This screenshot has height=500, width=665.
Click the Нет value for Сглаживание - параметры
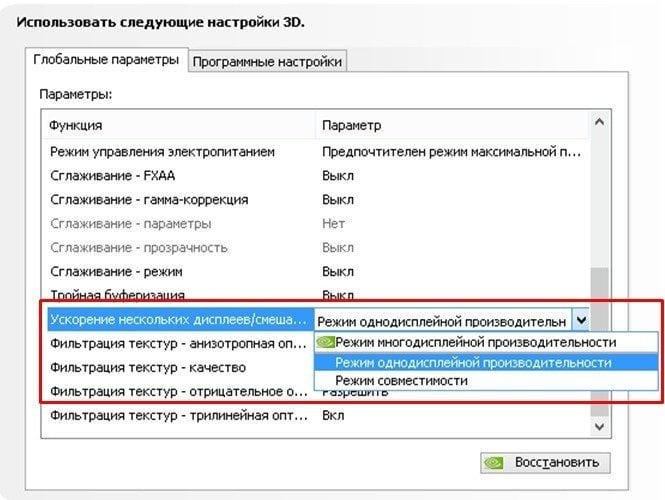333,223
